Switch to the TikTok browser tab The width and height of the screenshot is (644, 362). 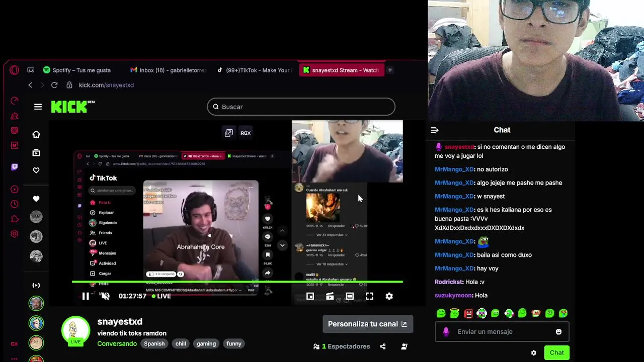pos(254,70)
